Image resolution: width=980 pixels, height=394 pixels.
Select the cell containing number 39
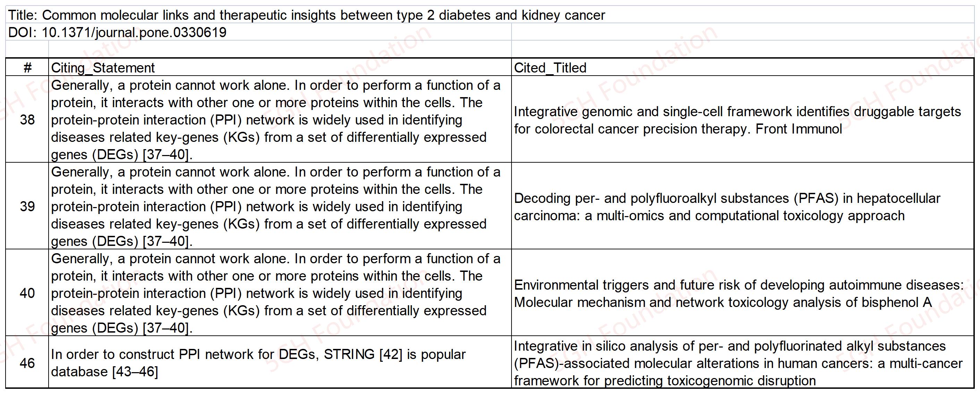pyautogui.click(x=27, y=206)
